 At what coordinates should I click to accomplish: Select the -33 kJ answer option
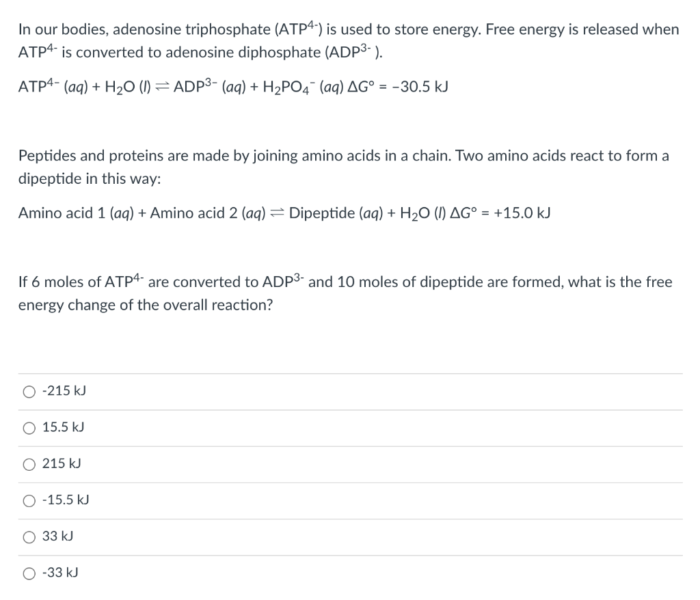[29, 573]
